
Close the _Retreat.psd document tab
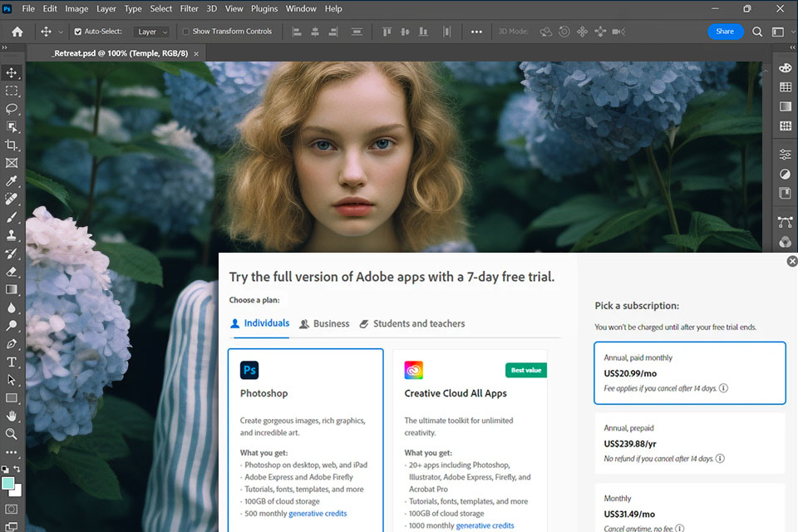coord(196,53)
